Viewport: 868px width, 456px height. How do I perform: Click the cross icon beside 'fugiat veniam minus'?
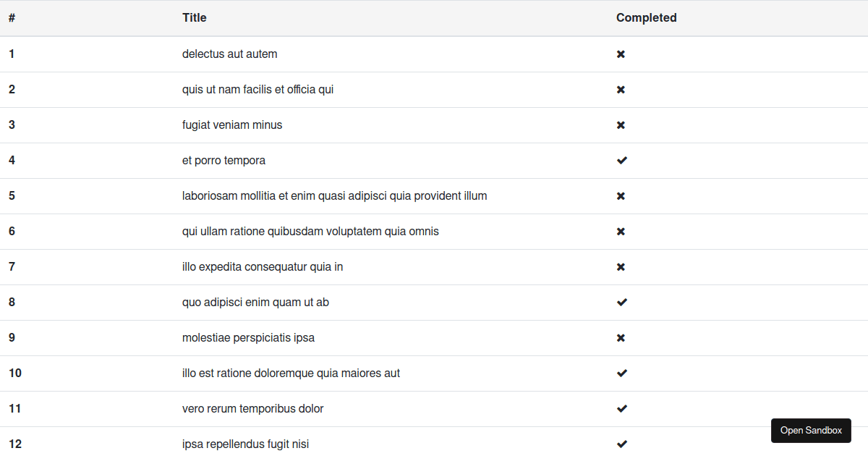tap(621, 124)
